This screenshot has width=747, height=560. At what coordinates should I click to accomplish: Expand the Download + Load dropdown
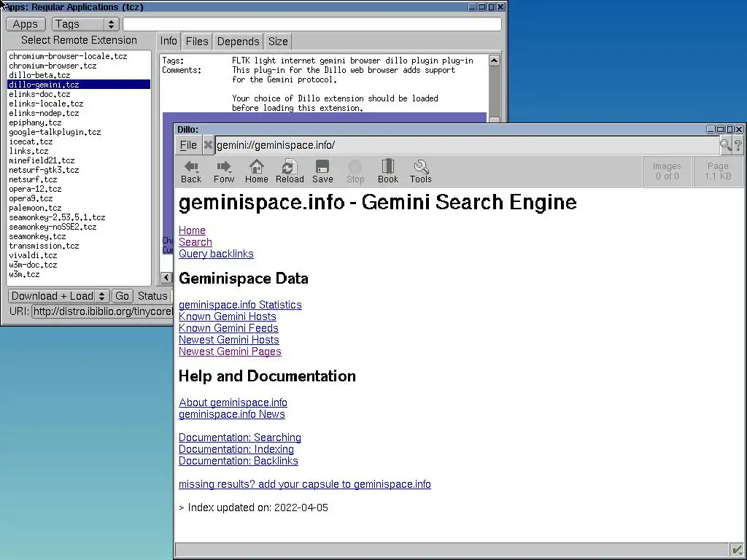tap(58, 296)
